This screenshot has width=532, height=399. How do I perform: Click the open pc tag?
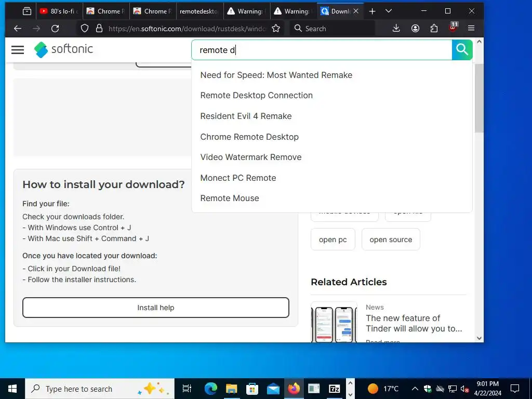point(333,240)
